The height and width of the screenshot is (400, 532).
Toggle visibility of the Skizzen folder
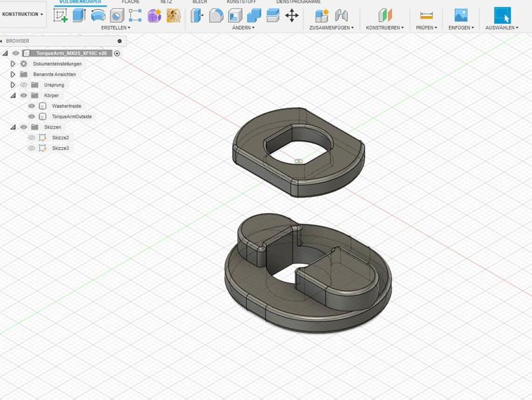coord(23,127)
